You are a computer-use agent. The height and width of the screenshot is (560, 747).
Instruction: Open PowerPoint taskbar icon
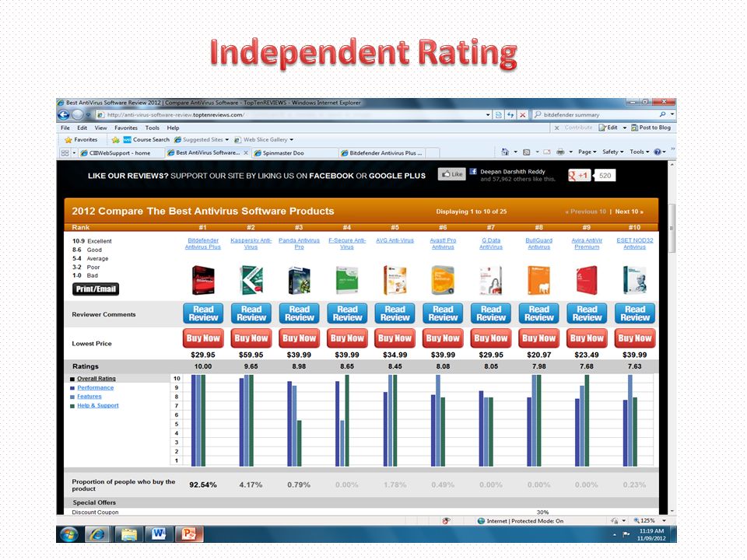[188, 534]
